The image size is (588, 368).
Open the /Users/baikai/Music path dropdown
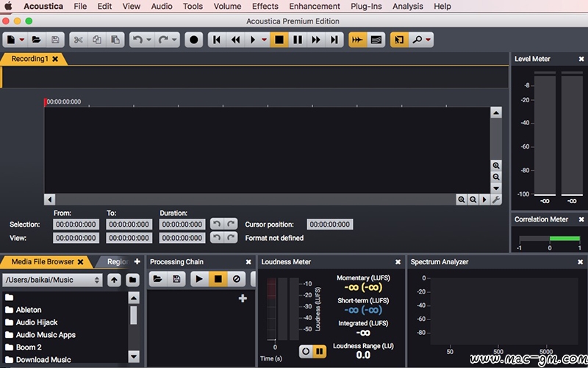[x=52, y=280]
